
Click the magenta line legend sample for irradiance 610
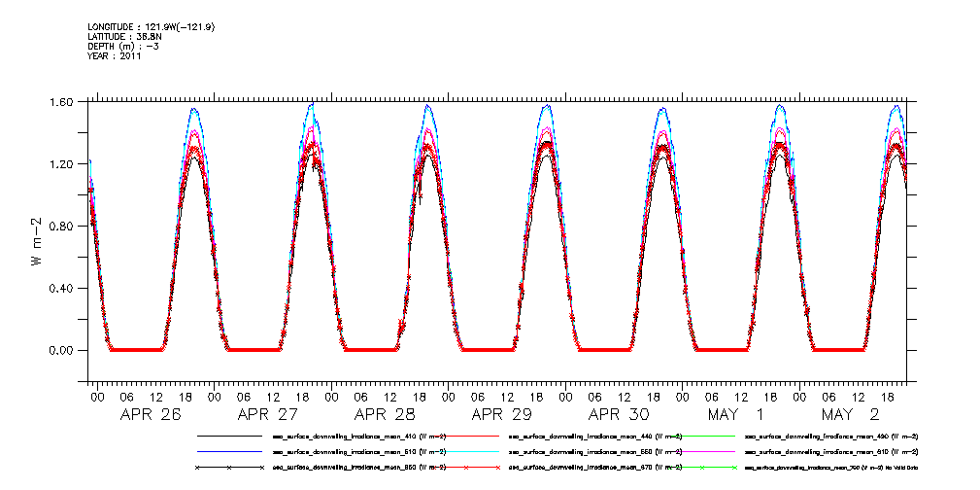[x=702, y=451]
